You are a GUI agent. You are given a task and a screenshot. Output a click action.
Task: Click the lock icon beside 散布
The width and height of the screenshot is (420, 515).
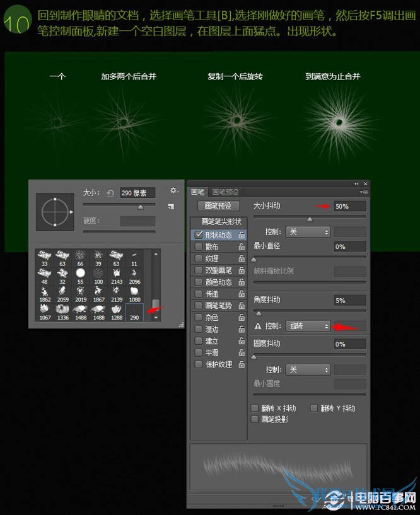(242, 246)
